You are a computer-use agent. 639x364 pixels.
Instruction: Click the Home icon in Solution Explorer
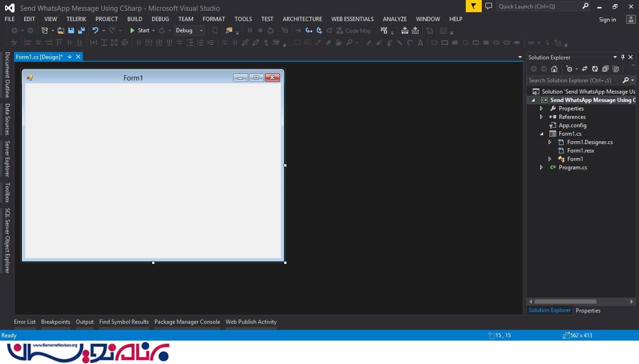coord(554,69)
